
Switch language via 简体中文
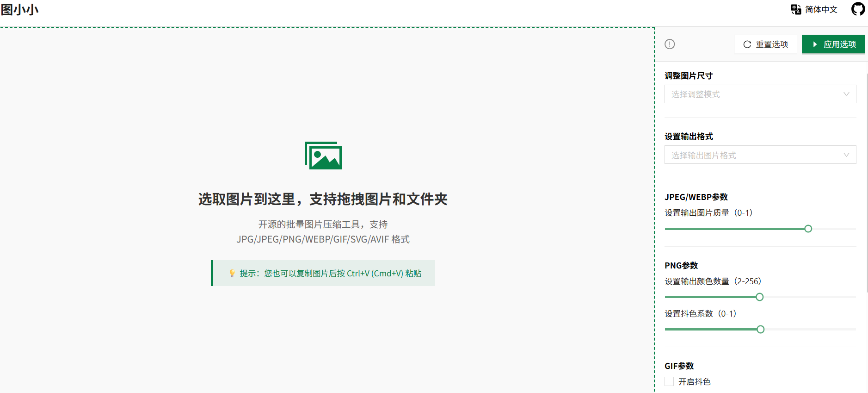click(821, 9)
